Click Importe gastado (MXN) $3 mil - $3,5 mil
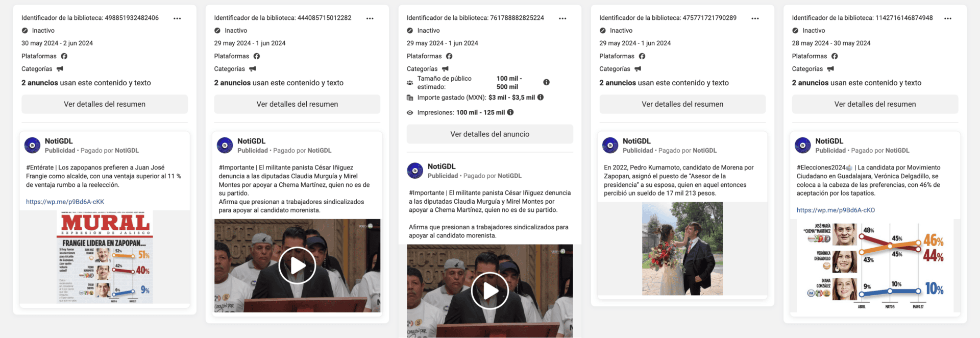Image resolution: width=980 pixels, height=338 pixels. click(476, 98)
